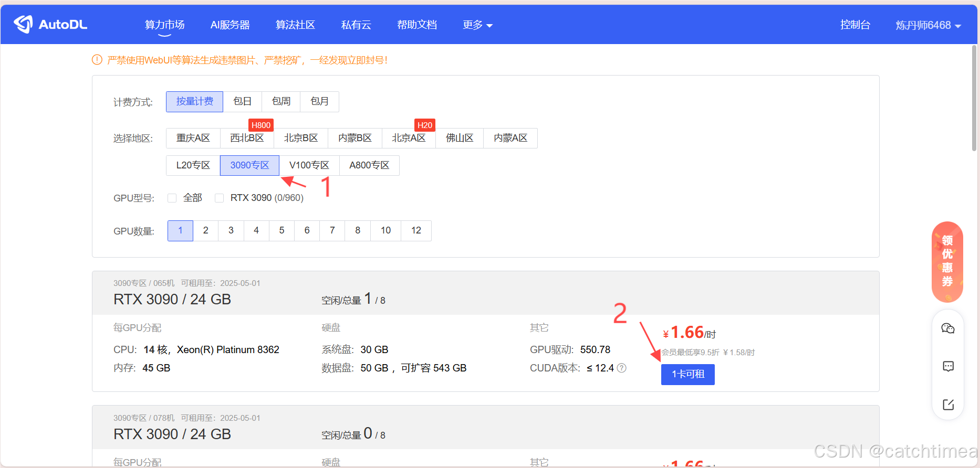
Task: Click the 可扩容 543 GB data disk text
Action: point(434,368)
